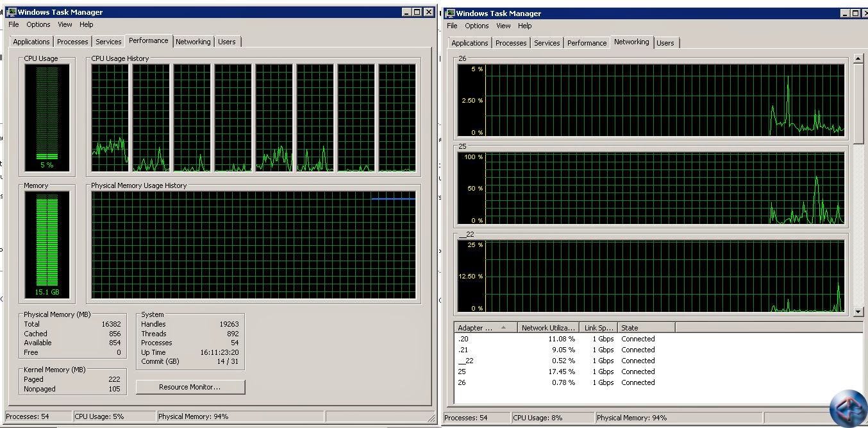Open File menu in left Task Manager
The image size is (868, 428).
coord(13,24)
